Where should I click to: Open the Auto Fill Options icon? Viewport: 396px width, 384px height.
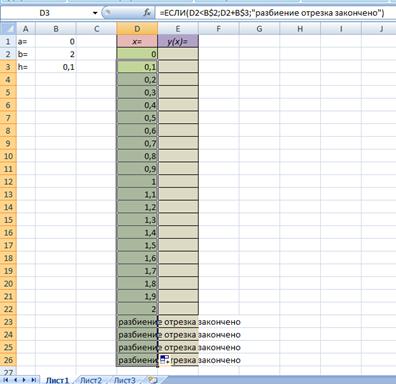[x=165, y=360]
